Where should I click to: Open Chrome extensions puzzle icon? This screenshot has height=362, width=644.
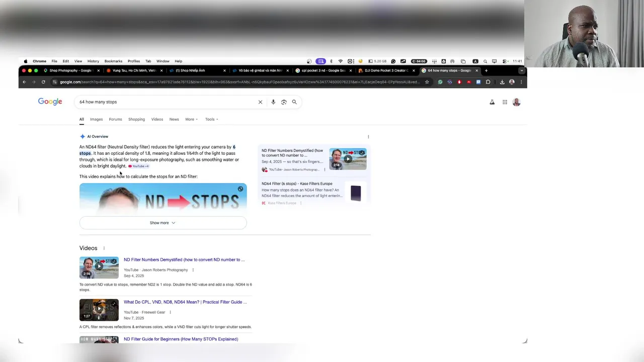[x=488, y=82]
